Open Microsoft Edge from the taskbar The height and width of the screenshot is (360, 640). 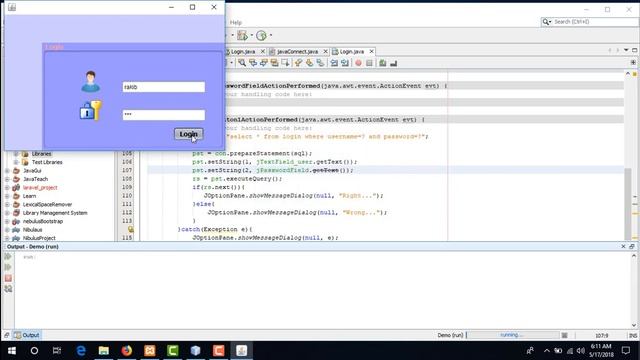coord(81,351)
